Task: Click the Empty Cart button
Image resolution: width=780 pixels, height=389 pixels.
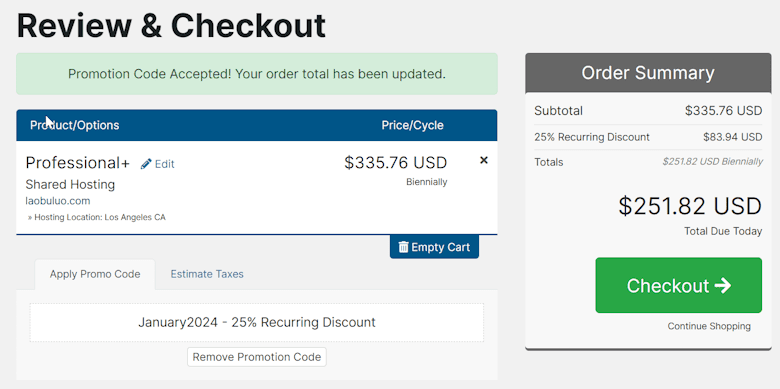Action: coord(434,247)
